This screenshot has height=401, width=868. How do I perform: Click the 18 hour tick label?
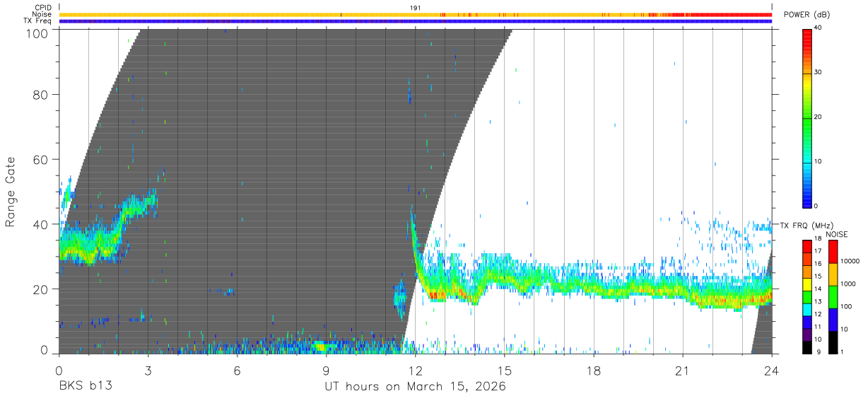click(x=594, y=370)
